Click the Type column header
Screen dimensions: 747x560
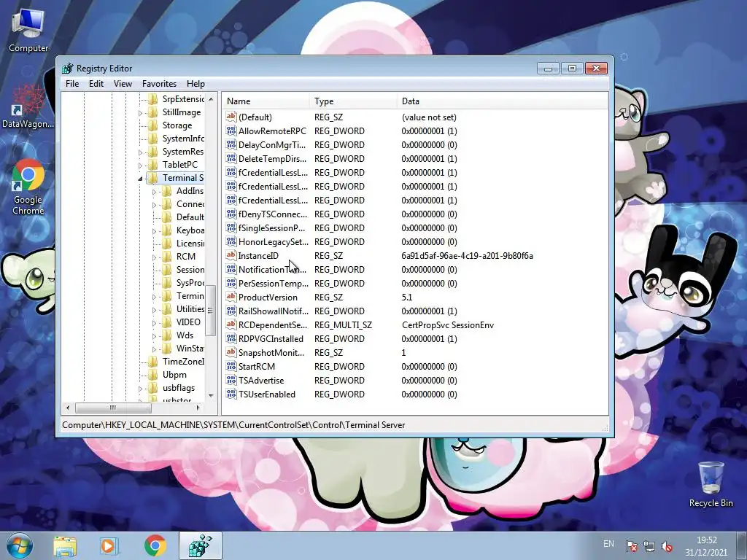pos(353,101)
